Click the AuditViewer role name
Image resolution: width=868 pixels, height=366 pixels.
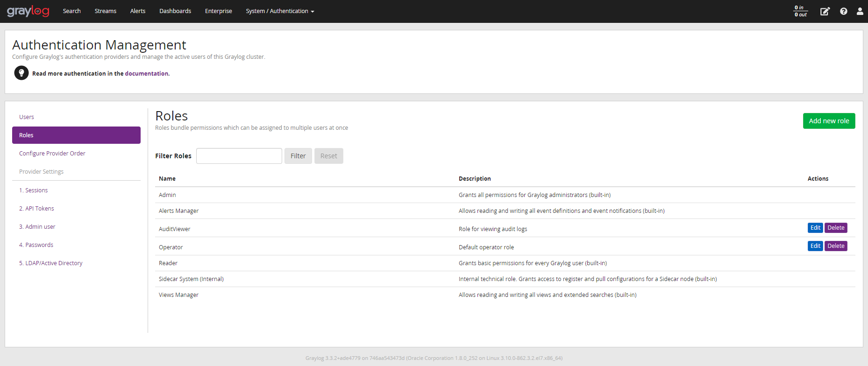(x=174, y=229)
